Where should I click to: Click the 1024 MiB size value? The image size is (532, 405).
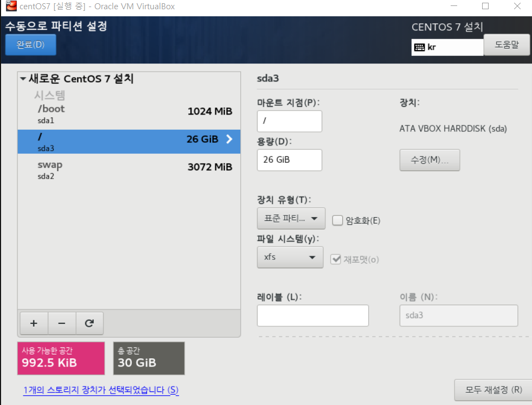click(210, 111)
